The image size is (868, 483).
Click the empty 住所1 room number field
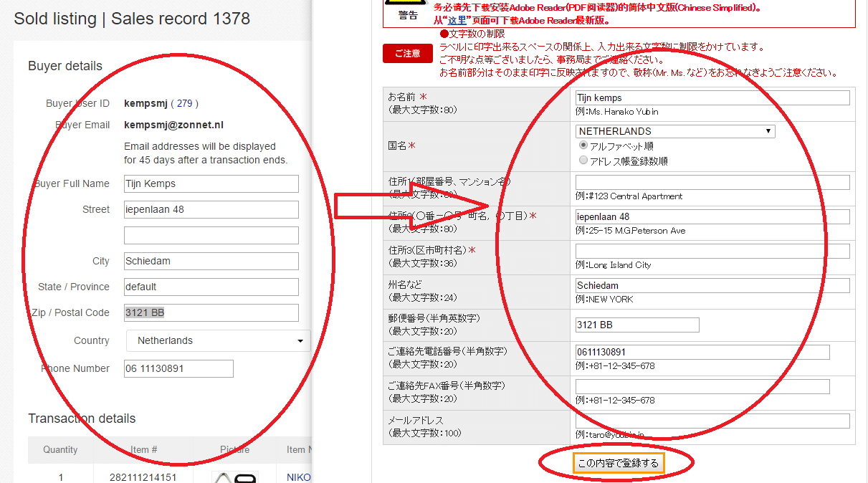(x=712, y=182)
